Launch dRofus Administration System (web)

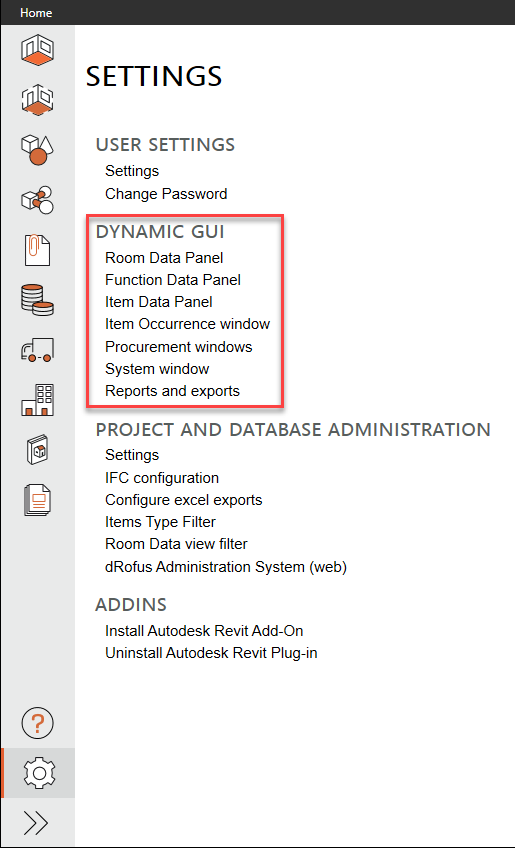226,567
